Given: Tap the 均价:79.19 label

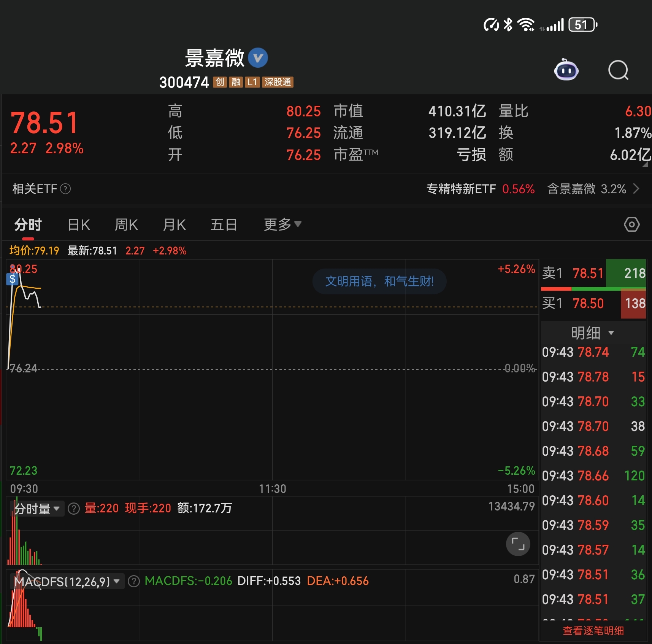Looking at the screenshot, I should 34,251.
